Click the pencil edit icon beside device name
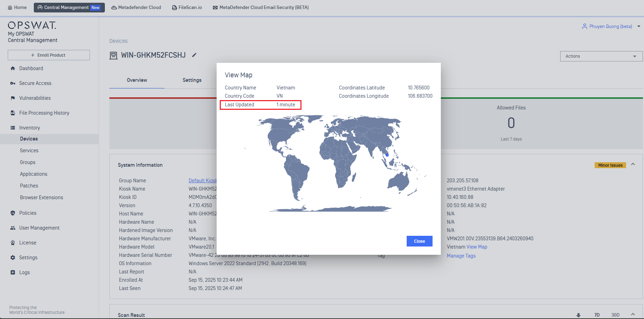Image resolution: width=644 pixels, height=319 pixels. point(194,55)
